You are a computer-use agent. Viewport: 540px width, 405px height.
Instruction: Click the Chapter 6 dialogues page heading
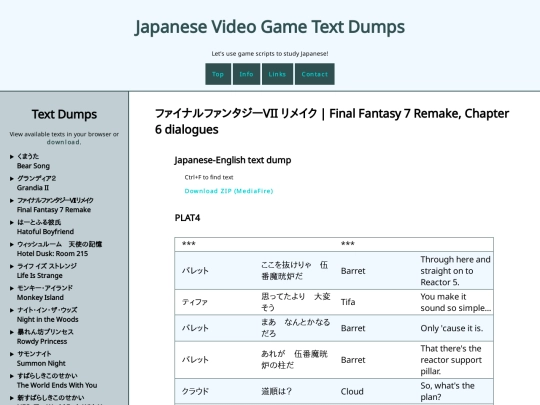332,122
